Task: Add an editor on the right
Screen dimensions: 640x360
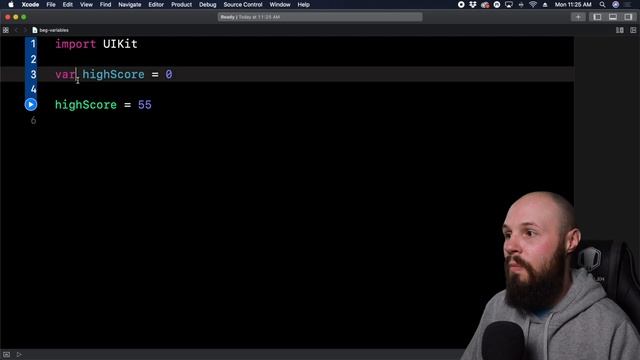Action: pyautogui.click(x=633, y=30)
